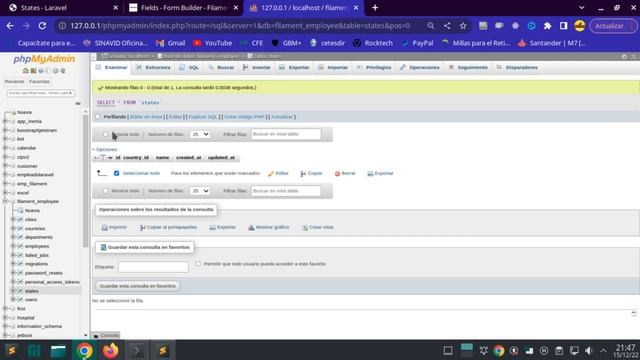Tick the upper Mostrar todo checkbox

[x=106, y=134]
